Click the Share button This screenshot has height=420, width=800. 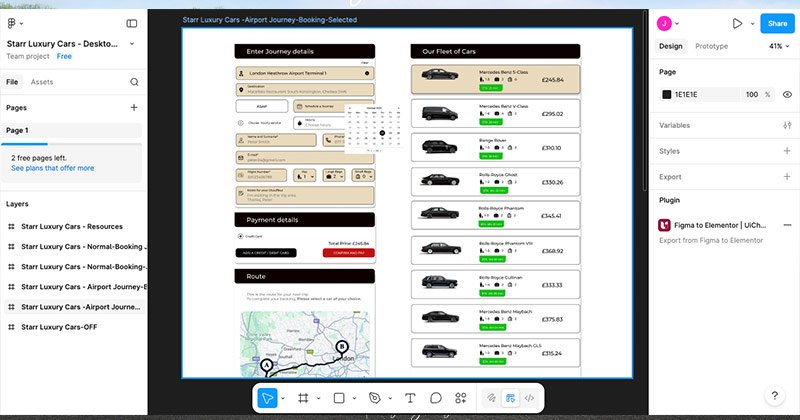coord(775,23)
